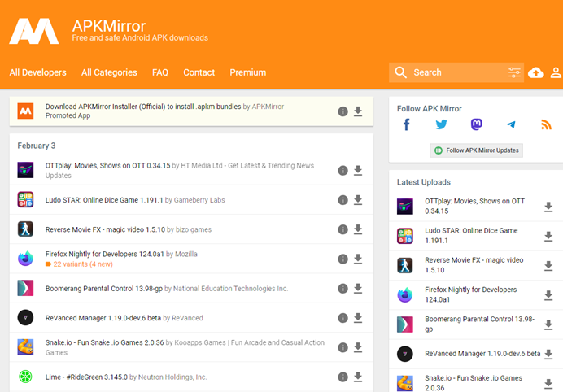The height and width of the screenshot is (392, 563).
Task: Open the RSS feed icon
Action: (546, 124)
